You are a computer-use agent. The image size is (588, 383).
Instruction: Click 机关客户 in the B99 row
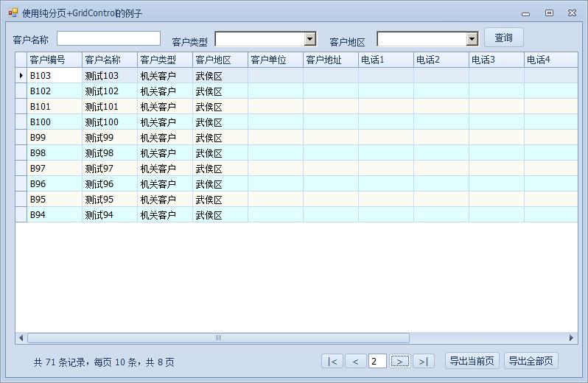165,138
